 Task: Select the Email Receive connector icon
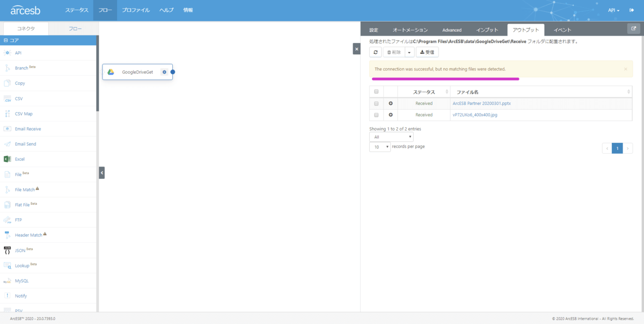pyautogui.click(x=8, y=129)
